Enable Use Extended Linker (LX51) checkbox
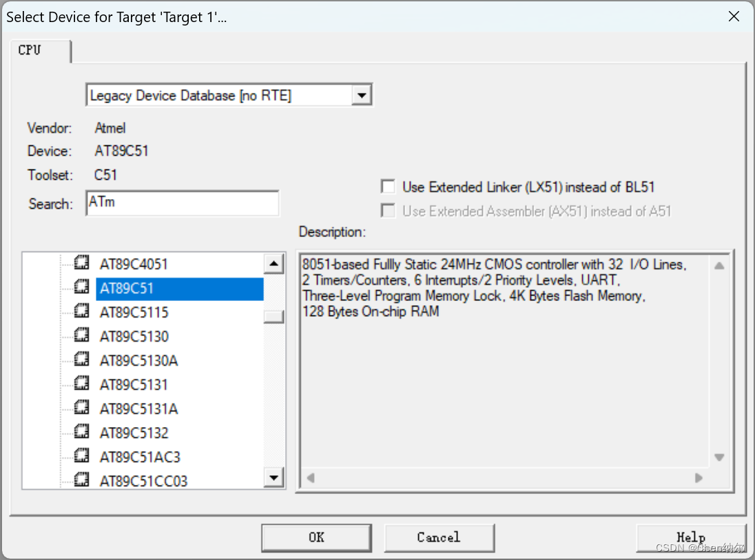The height and width of the screenshot is (560, 755). point(388,187)
